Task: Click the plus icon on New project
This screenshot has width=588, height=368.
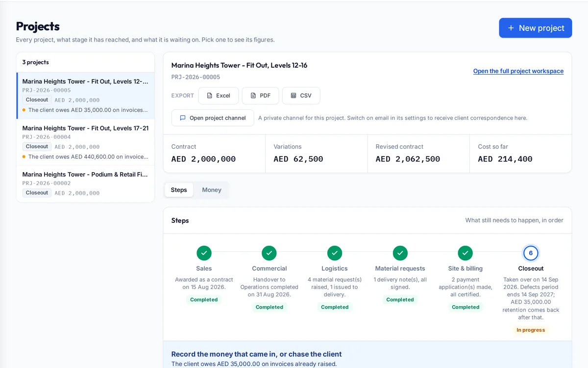Action: [x=511, y=28]
